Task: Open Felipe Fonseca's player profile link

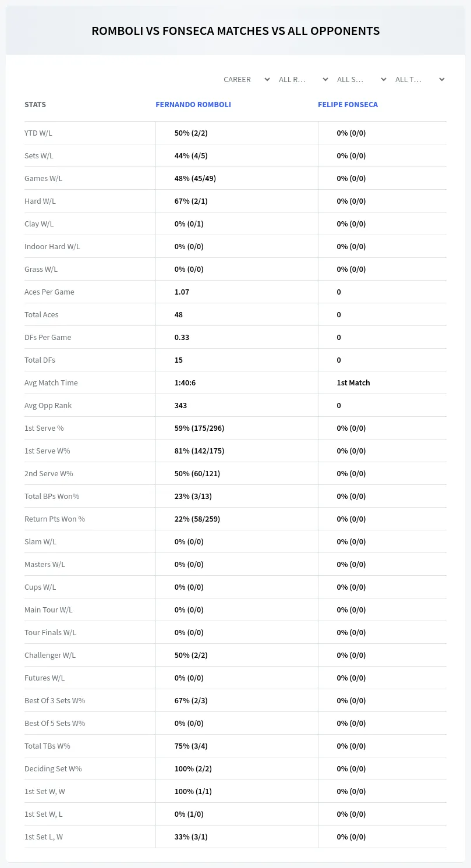Action: 348,104
